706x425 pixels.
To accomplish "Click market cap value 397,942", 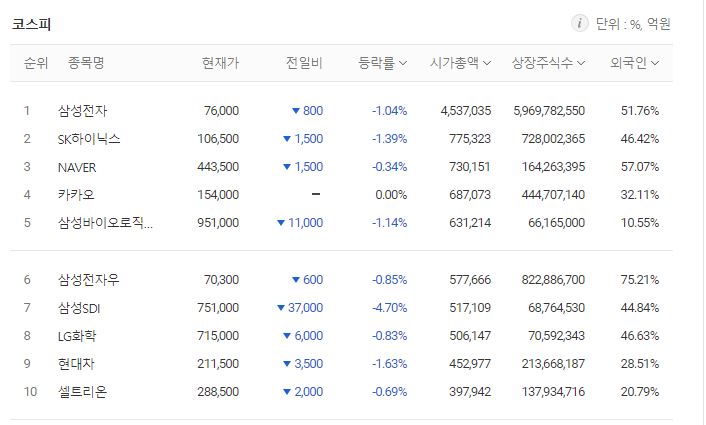I will coord(470,392).
